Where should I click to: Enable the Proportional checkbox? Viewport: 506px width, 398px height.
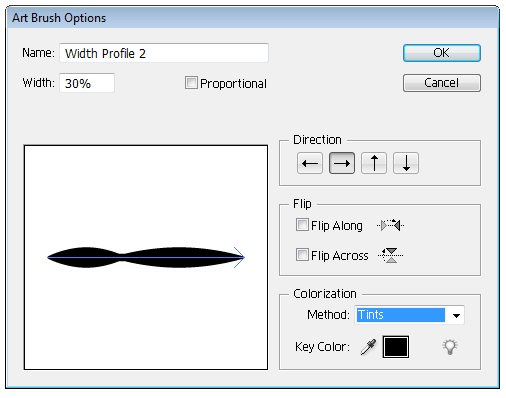(191, 83)
